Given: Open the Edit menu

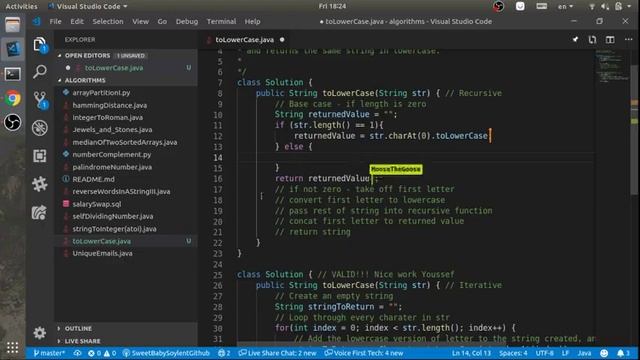Looking at the screenshot, I should [77, 22].
